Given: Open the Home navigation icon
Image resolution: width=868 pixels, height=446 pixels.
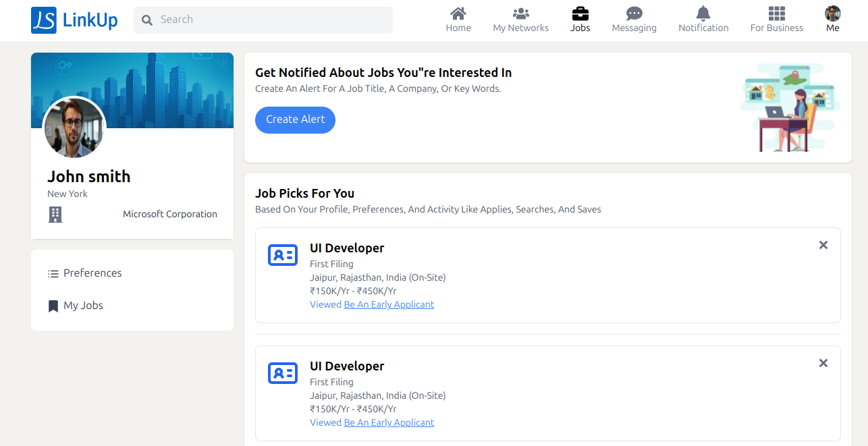Looking at the screenshot, I should point(458,13).
